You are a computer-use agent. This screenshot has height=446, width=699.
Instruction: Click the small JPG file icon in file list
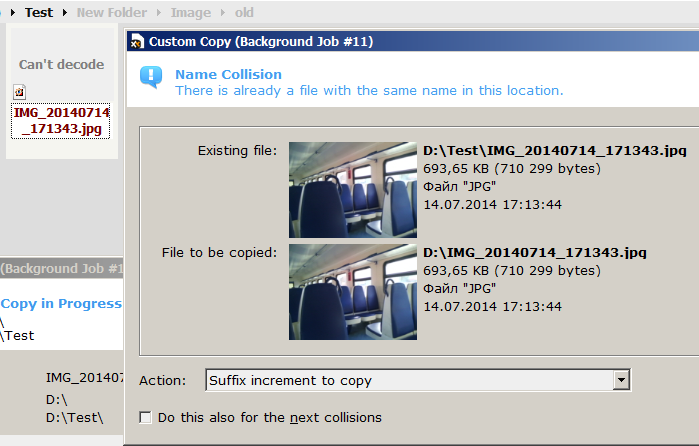(x=19, y=92)
